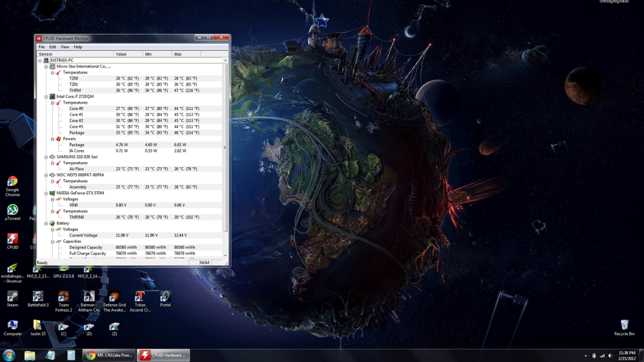Click the Sensor column header

pyautogui.click(x=75, y=54)
